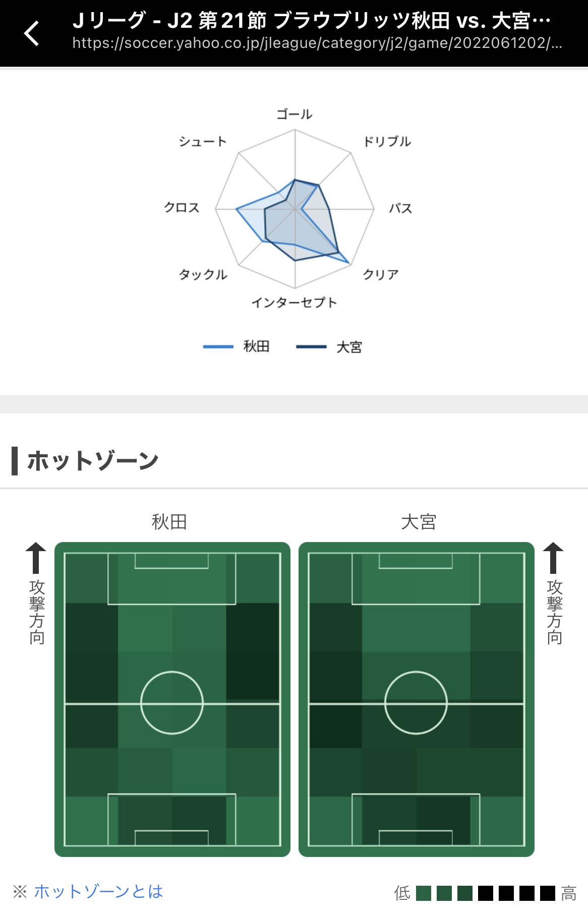Select the パス axis label
This screenshot has height=914, width=588.
pos(400,208)
